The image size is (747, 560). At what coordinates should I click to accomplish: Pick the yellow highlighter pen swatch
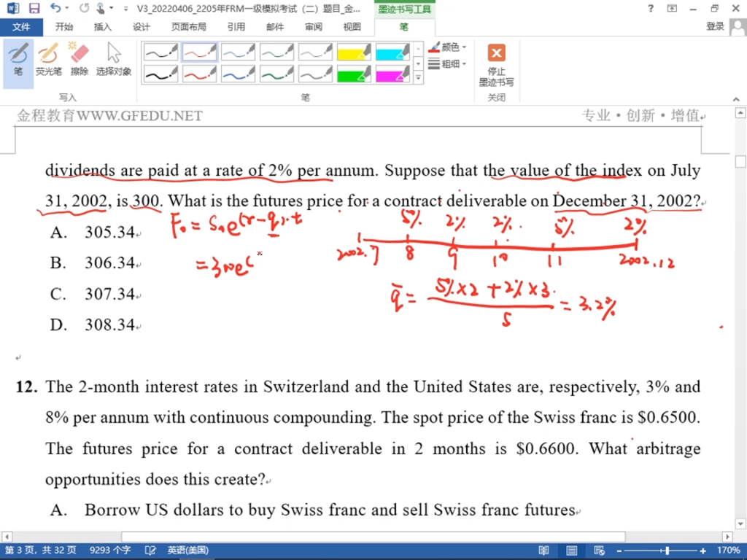pyautogui.click(x=354, y=52)
